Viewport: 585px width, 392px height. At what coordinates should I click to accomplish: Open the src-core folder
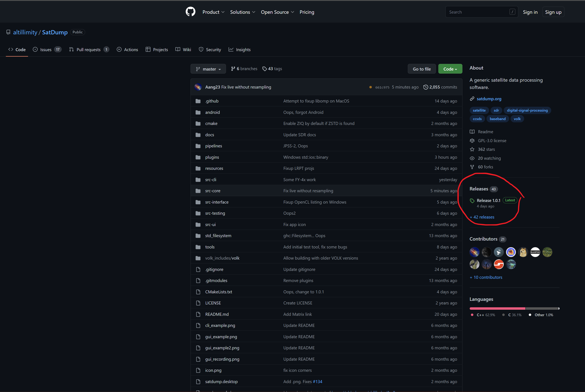pos(213,191)
